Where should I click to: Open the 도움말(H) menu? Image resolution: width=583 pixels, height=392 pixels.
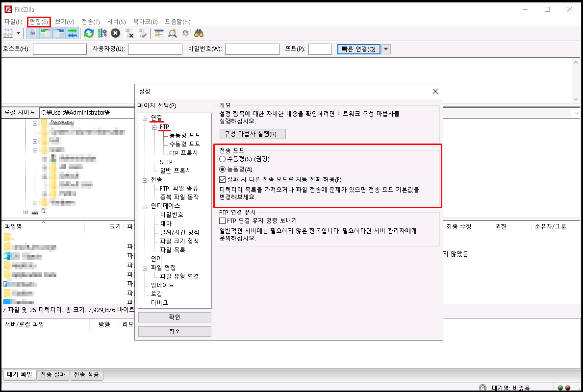[177, 22]
